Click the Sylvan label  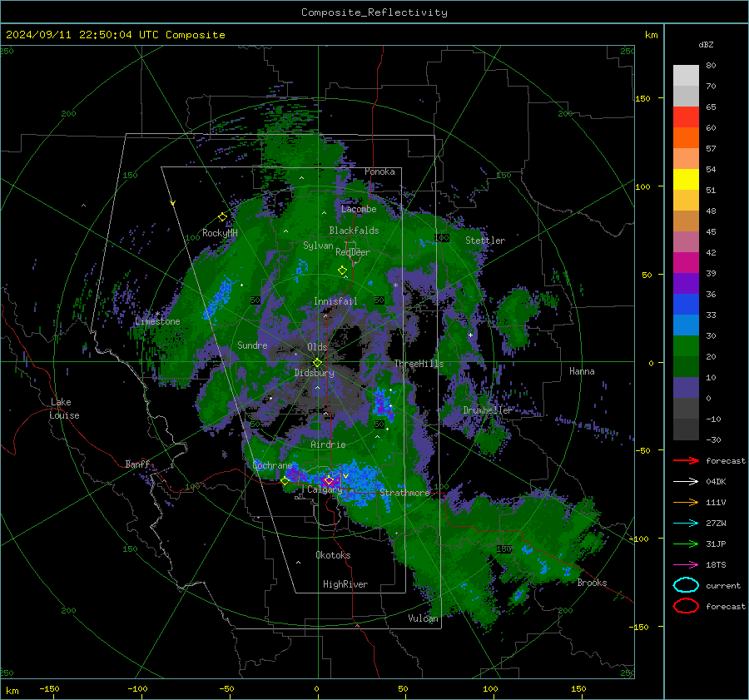point(318,246)
